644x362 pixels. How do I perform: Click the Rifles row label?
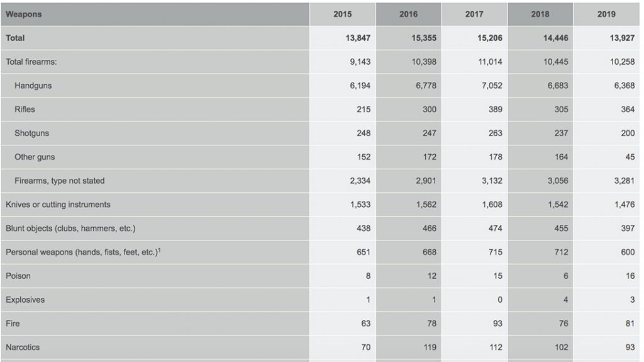[x=25, y=110]
